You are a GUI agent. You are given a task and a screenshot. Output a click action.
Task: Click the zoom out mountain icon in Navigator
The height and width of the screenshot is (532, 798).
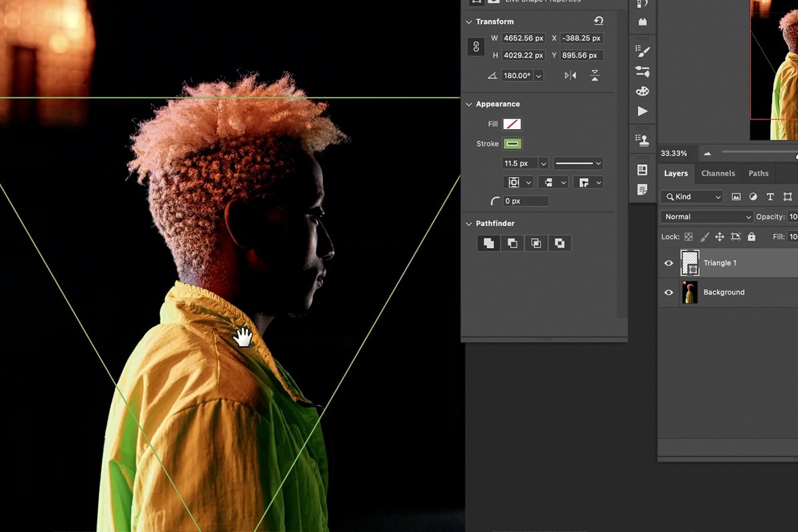tap(707, 154)
